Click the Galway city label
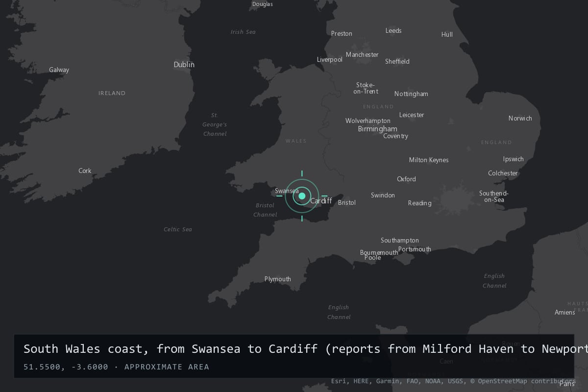The image size is (588, 392). (59, 70)
